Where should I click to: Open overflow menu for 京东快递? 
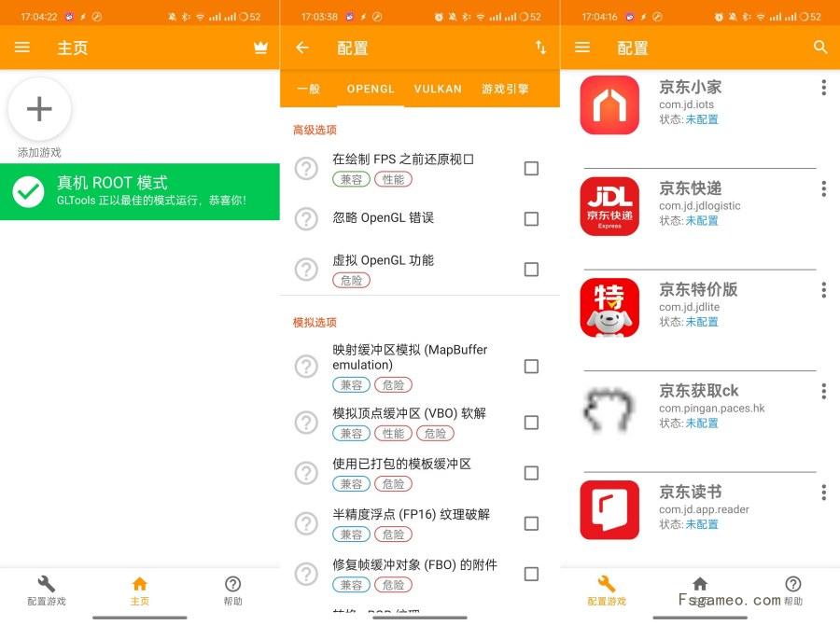pyautogui.click(x=823, y=188)
